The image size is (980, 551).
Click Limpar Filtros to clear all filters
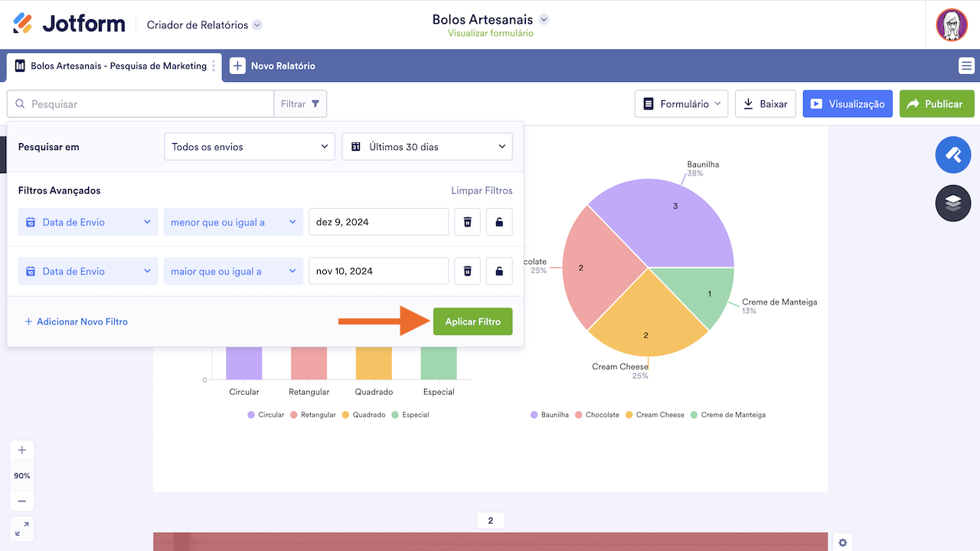[x=482, y=190]
